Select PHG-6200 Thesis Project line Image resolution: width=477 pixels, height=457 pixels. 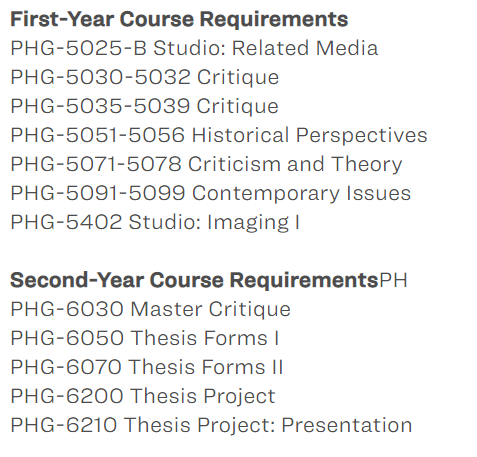tap(143, 396)
